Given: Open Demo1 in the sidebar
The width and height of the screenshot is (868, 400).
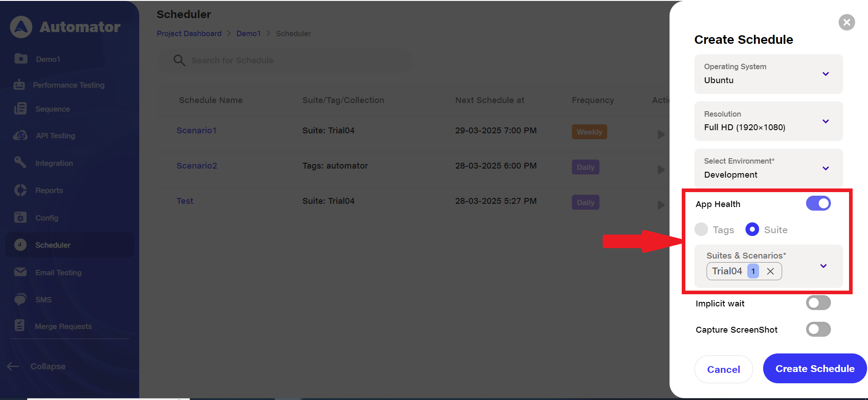Looking at the screenshot, I should click(x=48, y=59).
